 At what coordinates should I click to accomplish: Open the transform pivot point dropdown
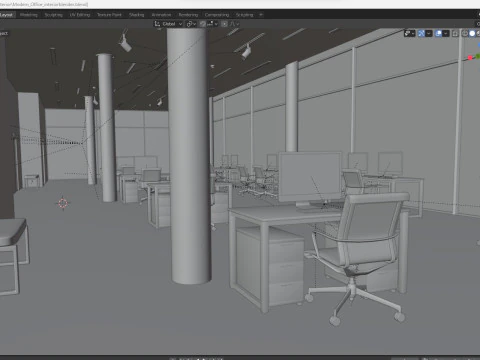(191, 24)
